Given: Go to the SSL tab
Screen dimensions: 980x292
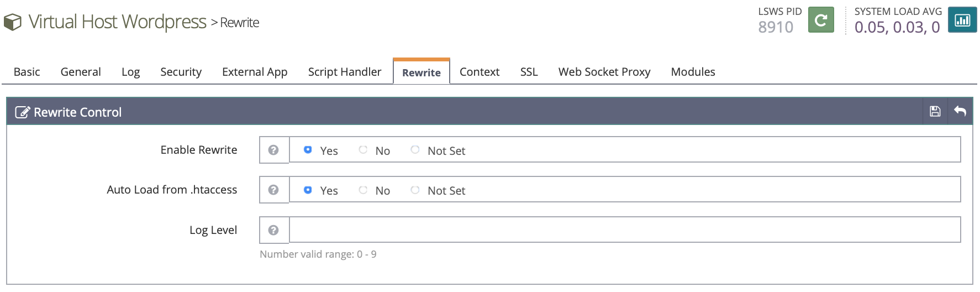Looking at the screenshot, I should click(529, 72).
